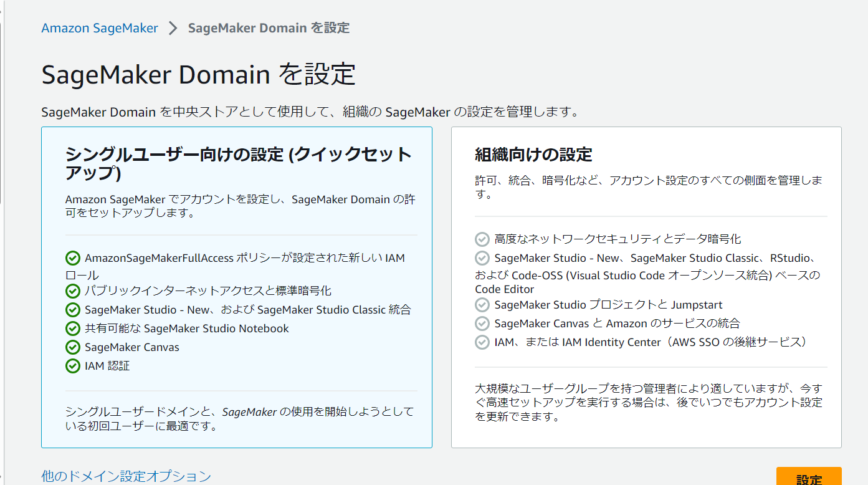Click the text 'Amazon SageMaker でアカウントを設定し'
The height and width of the screenshot is (485, 868).
coord(241,207)
